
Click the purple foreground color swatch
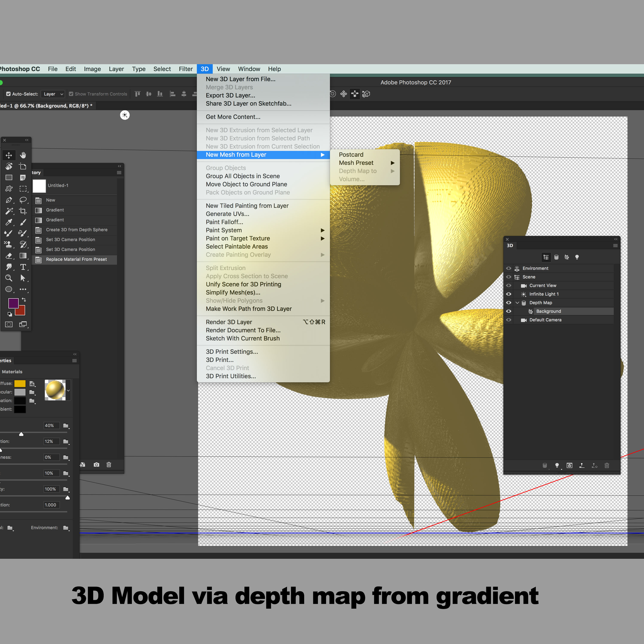coord(13,303)
